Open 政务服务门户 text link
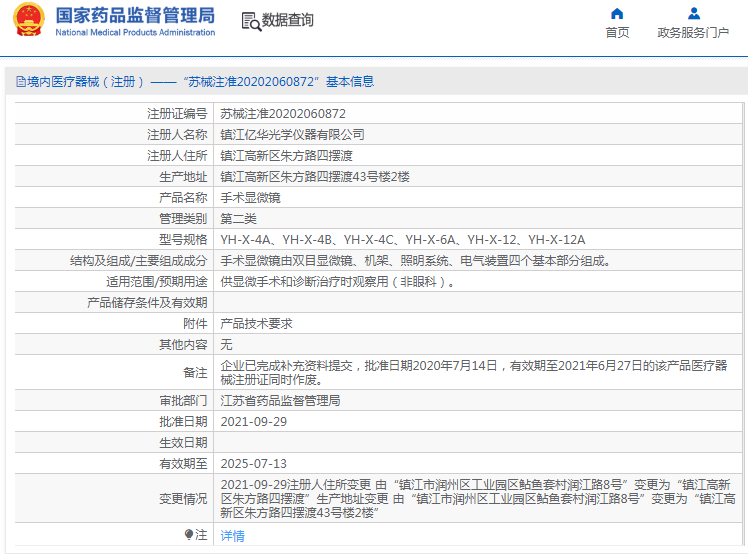Image resolution: width=748 pixels, height=554 pixels. 693,32
